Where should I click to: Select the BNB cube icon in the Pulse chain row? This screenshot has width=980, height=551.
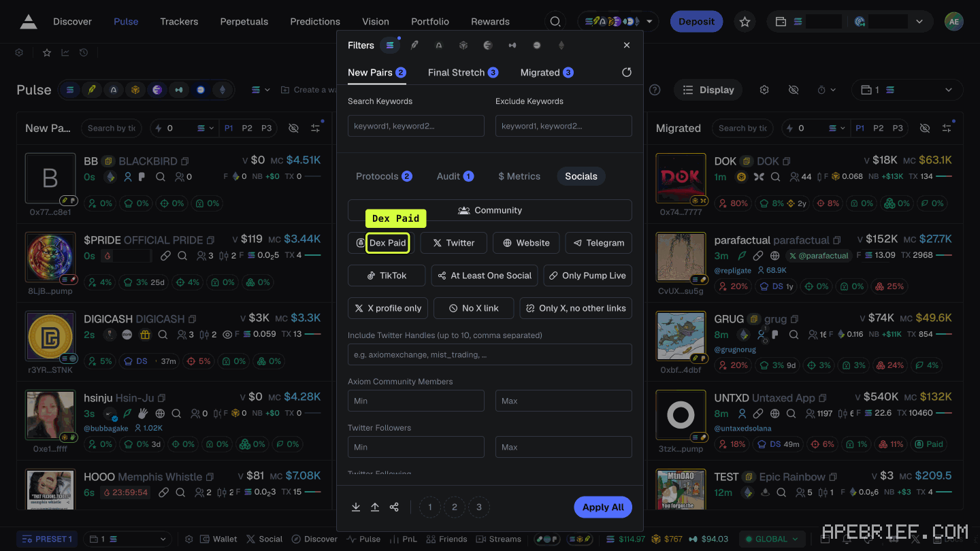click(135, 90)
